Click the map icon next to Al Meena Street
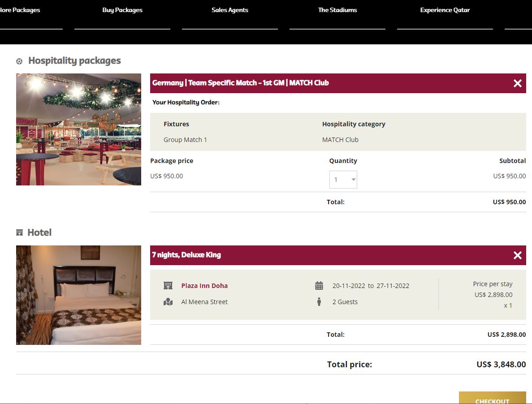The width and height of the screenshot is (532, 404). pos(168,302)
